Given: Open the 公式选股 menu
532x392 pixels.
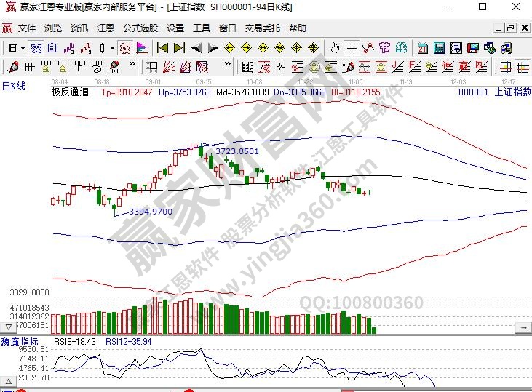Looking at the screenshot, I should coord(140,28).
